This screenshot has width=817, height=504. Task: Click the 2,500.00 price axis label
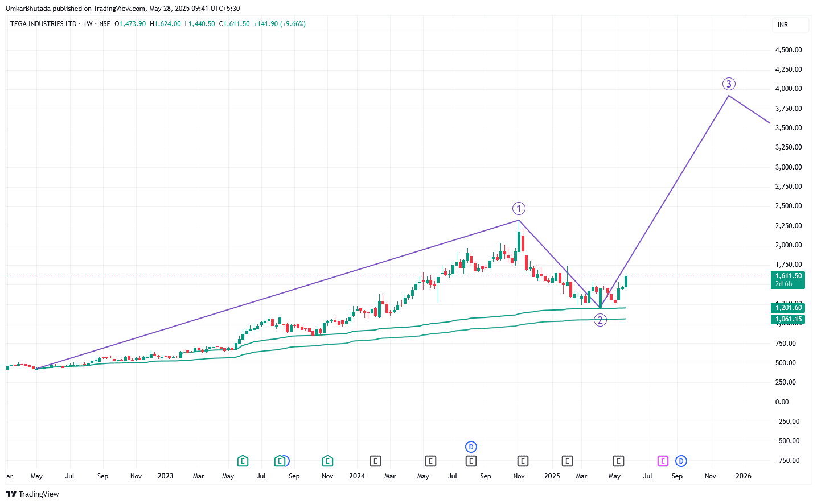[x=789, y=206]
